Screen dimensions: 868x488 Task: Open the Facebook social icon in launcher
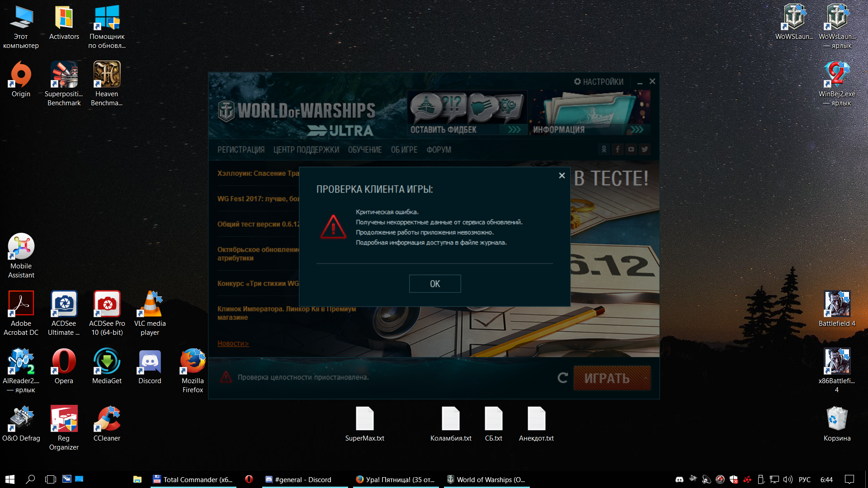618,149
